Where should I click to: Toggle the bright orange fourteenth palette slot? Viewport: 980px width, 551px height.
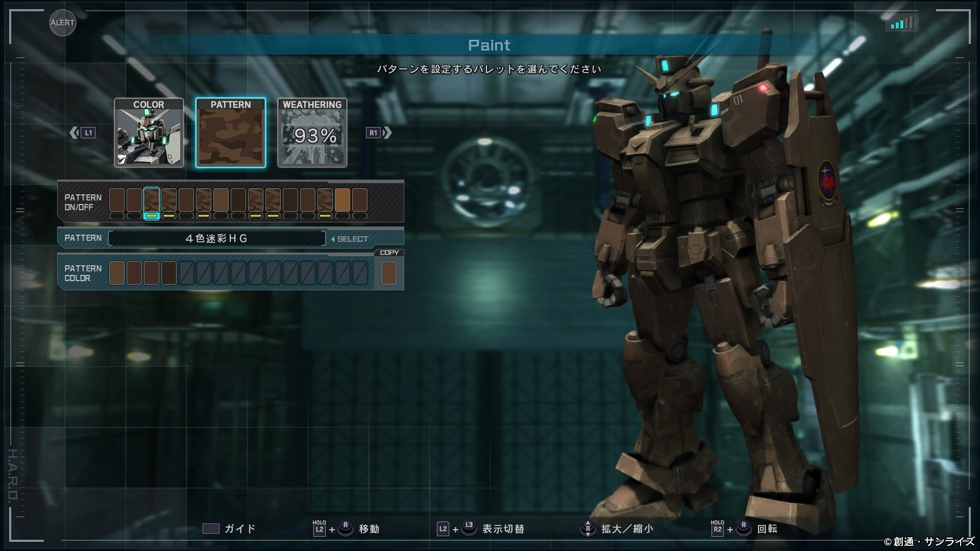342,203
